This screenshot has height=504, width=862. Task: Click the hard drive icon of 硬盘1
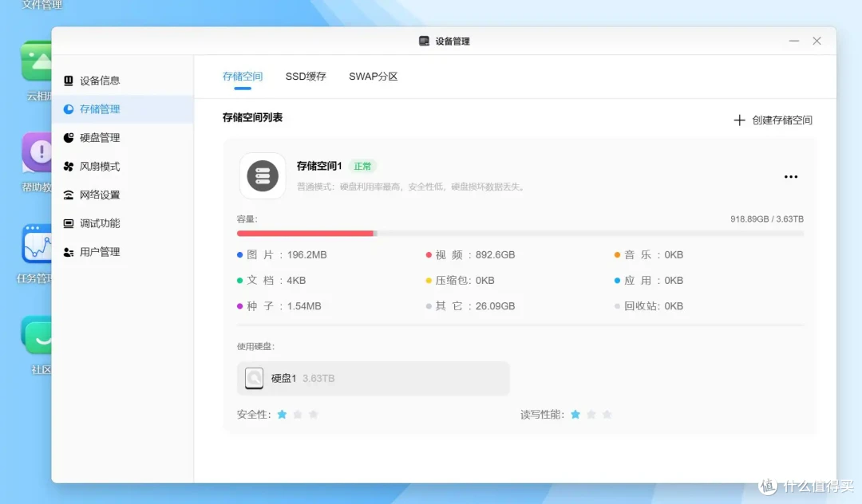[x=254, y=378]
